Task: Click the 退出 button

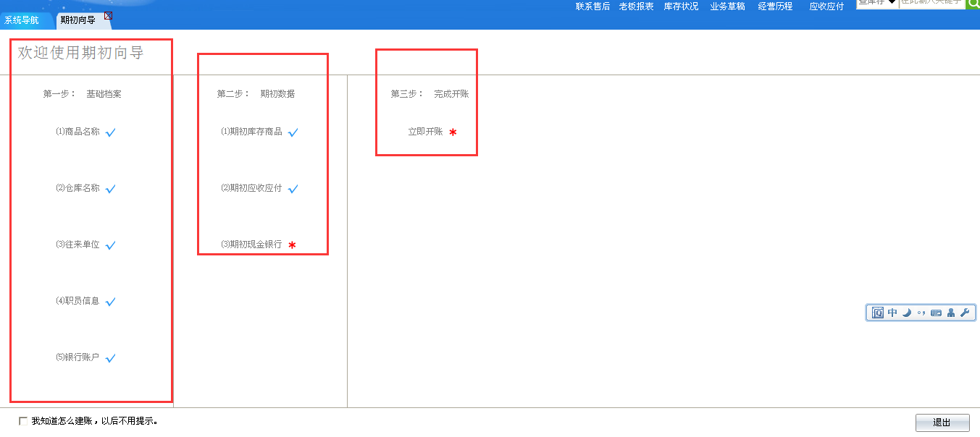Action: (942, 423)
